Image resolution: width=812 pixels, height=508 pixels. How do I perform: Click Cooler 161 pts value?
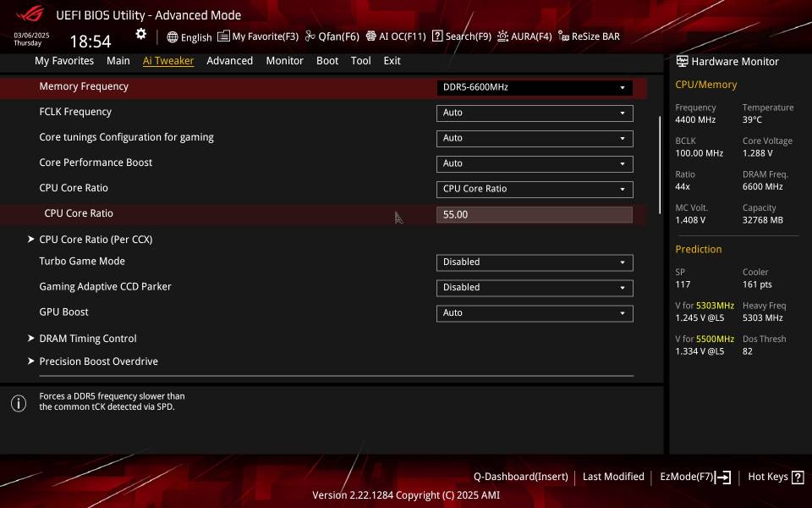(757, 284)
